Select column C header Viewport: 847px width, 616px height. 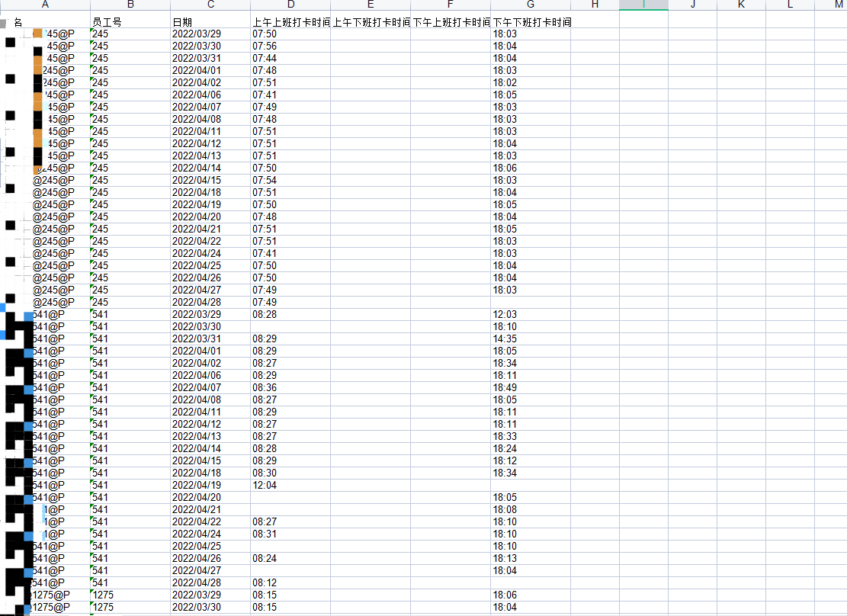(x=210, y=5)
